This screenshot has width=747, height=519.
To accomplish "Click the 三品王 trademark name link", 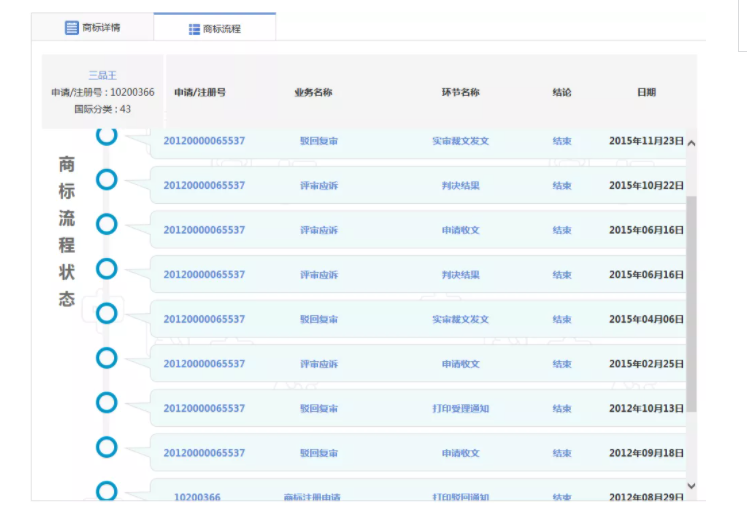I will pos(103,75).
